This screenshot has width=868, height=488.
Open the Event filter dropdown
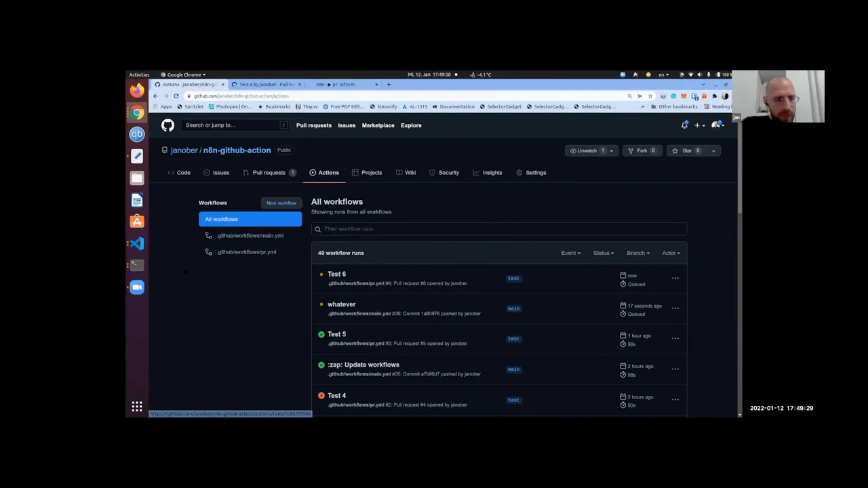pos(570,253)
